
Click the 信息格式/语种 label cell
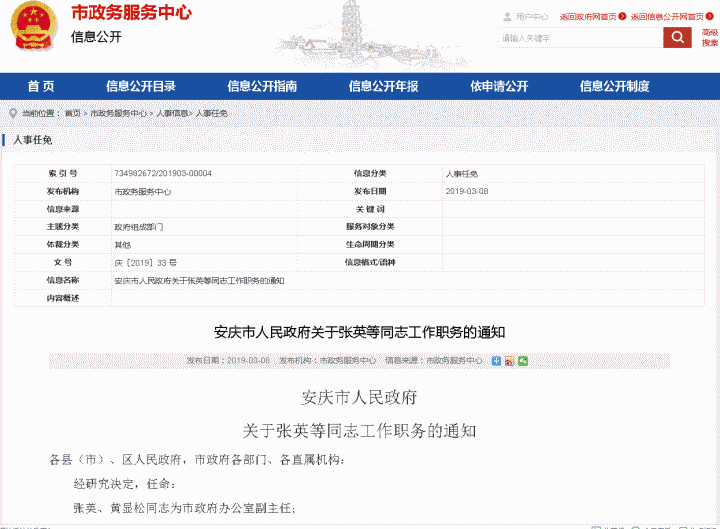pos(370,263)
